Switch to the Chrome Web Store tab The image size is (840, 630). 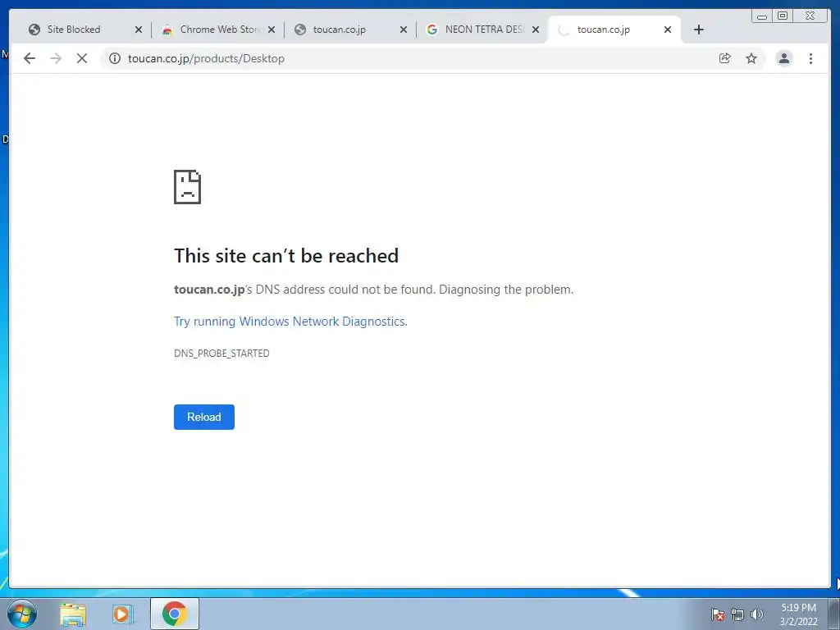pos(217,30)
